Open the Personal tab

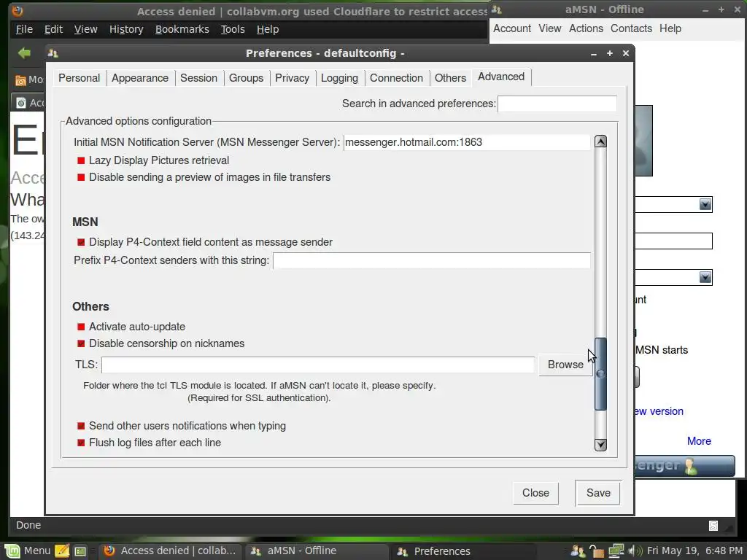coord(79,78)
